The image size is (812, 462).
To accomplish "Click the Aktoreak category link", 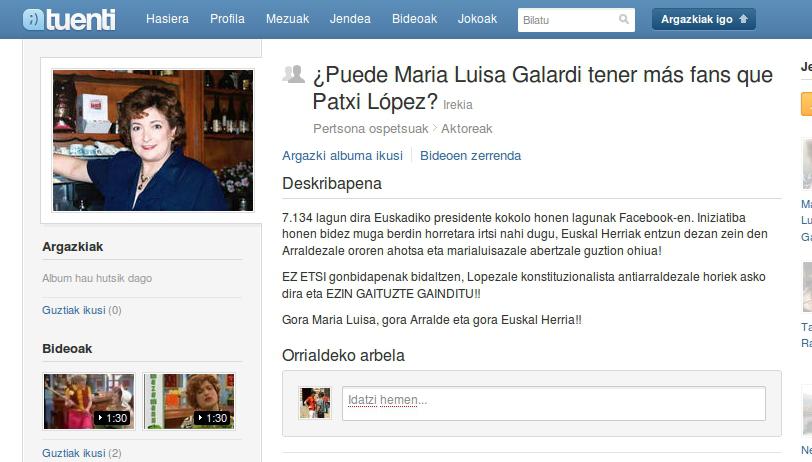I will click(x=467, y=129).
